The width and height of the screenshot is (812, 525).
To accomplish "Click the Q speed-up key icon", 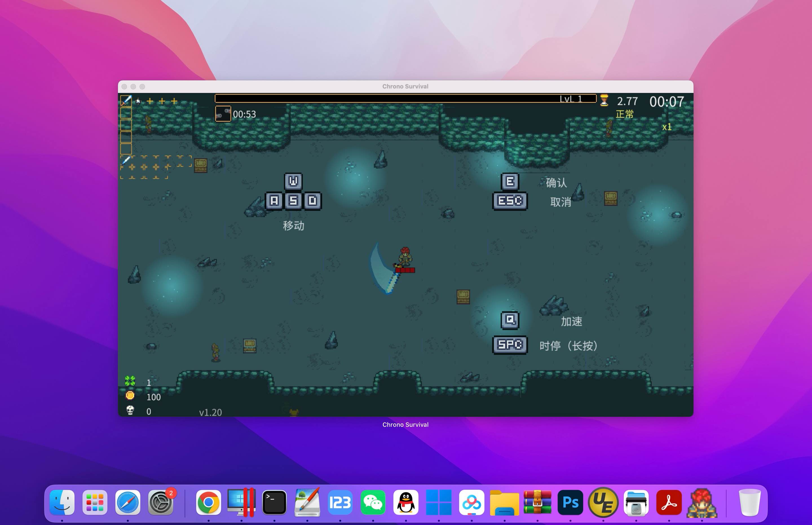I will point(510,320).
